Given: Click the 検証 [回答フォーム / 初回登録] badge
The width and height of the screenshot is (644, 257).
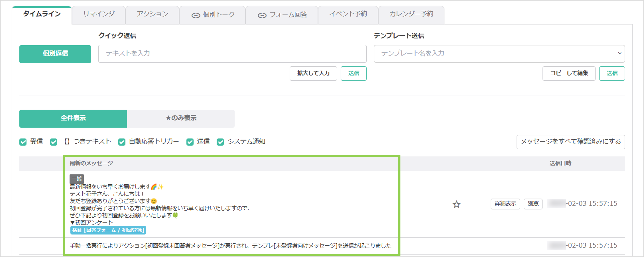Looking at the screenshot, I should 108,230.
